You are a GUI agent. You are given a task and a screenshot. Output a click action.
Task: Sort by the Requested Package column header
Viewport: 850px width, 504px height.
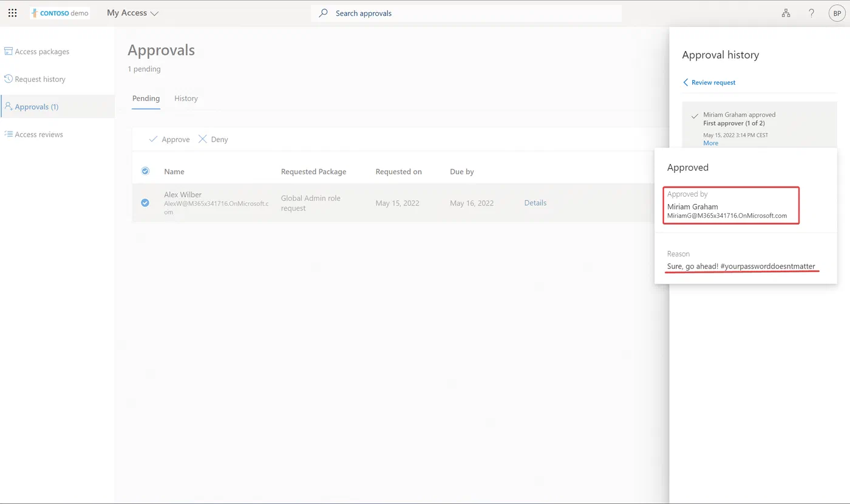pyautogui.click(x=313, y=172)
